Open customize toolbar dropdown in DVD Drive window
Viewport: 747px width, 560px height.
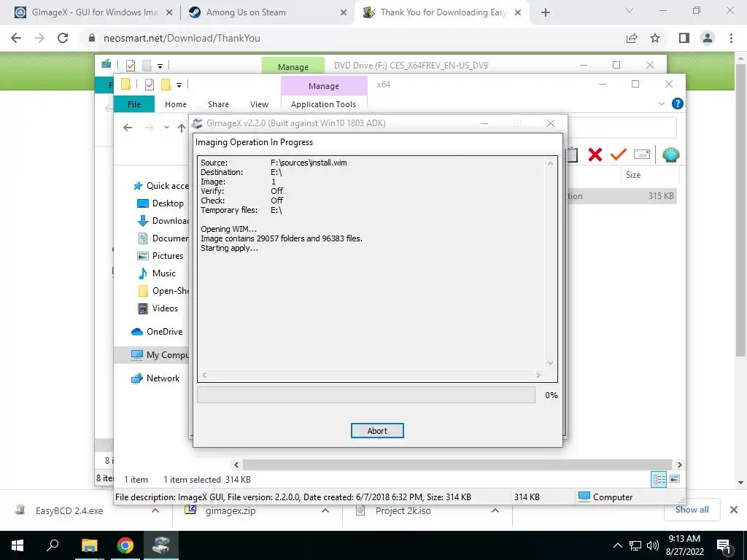160,66
